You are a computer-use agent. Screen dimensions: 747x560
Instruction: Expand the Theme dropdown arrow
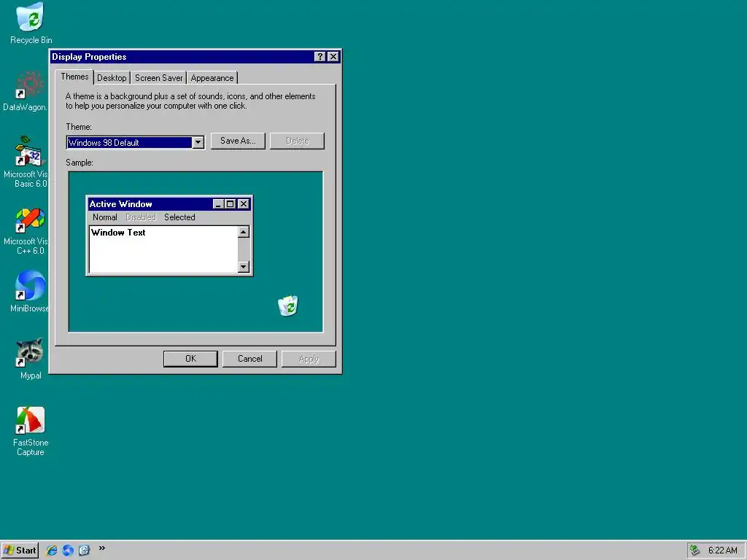(198, 142)
